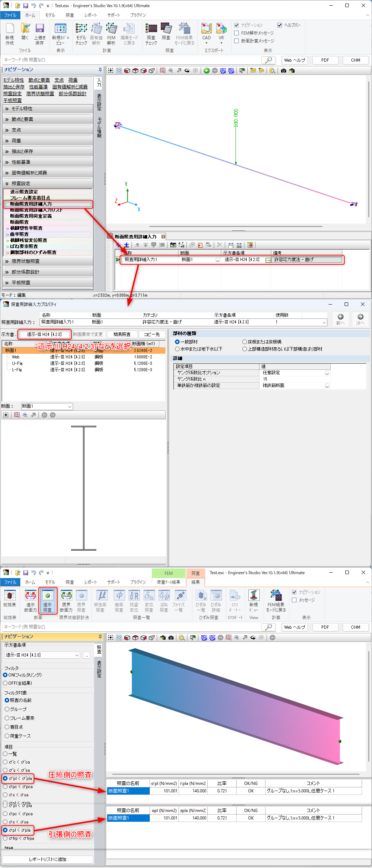The width and height of the screenshot is (372, 868).
Task: Click the add plus icon in 断面照査用詳細入力 toolbar
Action: pos(118,245)
